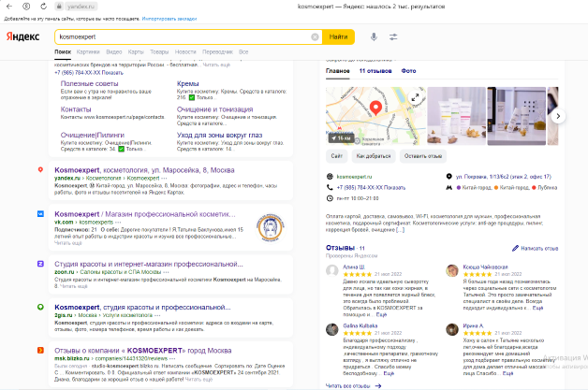Expand Алина Ш. review with Ещё
The image size is (588, 390).
pyautogui.click(x=381, y=314)
